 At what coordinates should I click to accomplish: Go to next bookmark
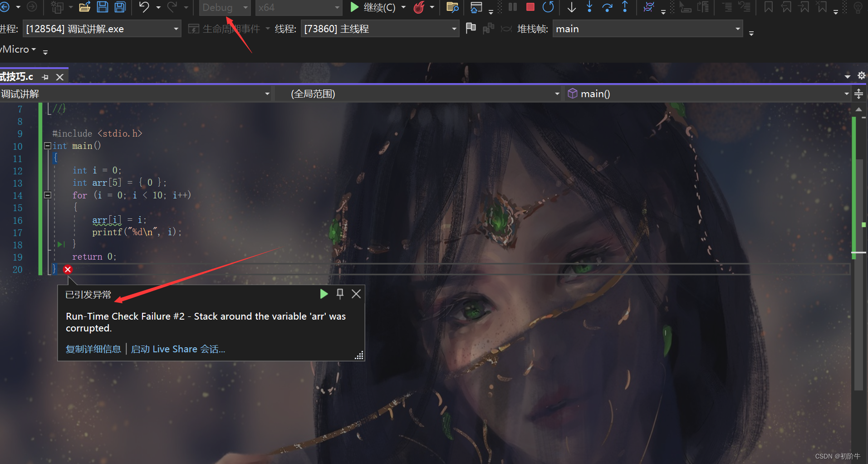click(804, 7)
